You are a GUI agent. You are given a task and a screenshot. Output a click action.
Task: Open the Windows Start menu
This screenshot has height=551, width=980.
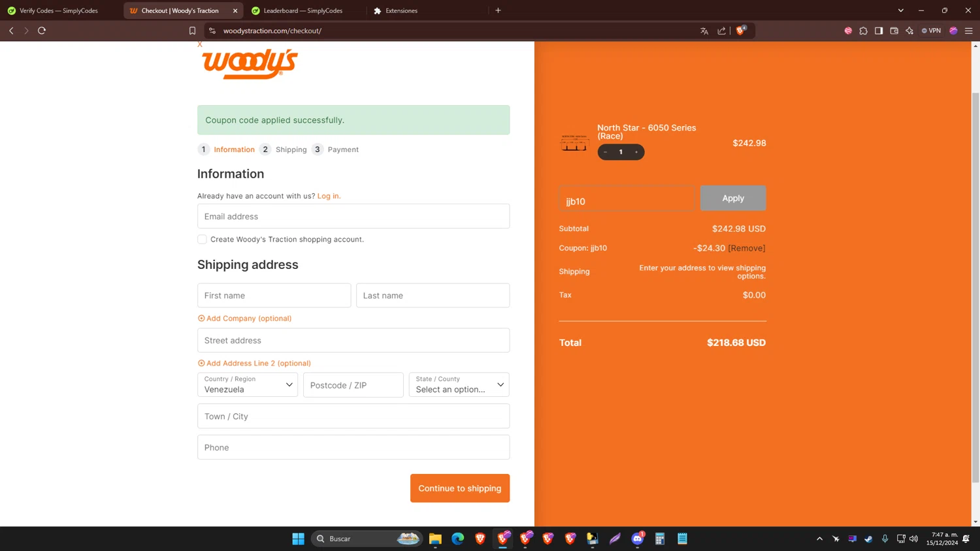click(299, 539)
